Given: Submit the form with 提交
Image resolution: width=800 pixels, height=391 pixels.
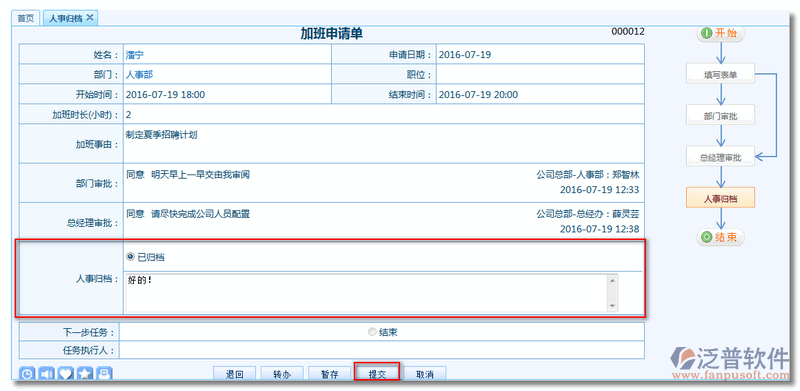Looking at the screenshot, I should (x=377, y=374).
